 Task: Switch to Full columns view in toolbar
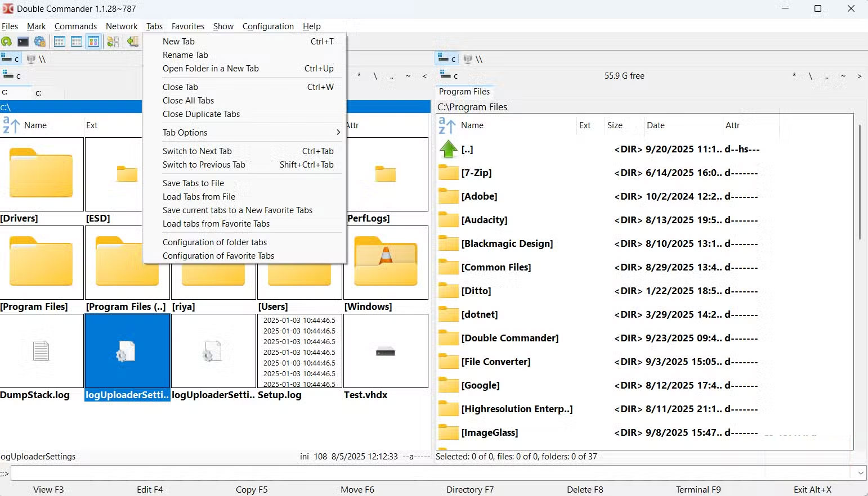(x=77, y=42)
